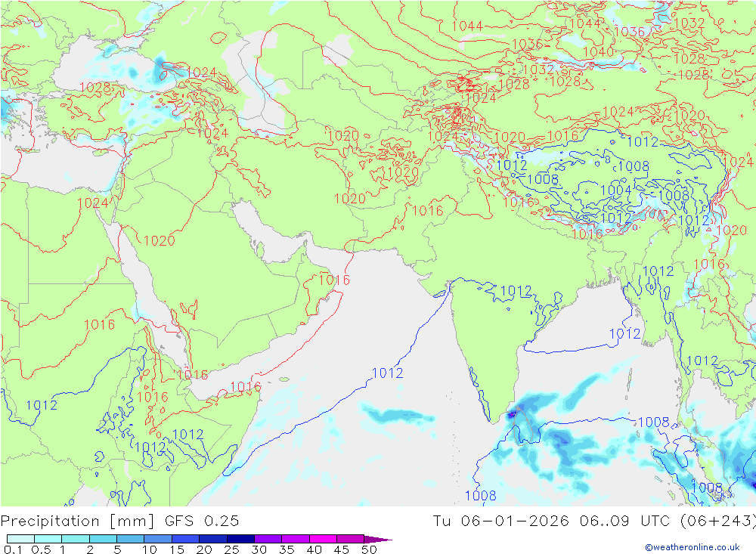
Task: Pick the 20–25 mm dark blue legend swatch
Action: (212, 539)
